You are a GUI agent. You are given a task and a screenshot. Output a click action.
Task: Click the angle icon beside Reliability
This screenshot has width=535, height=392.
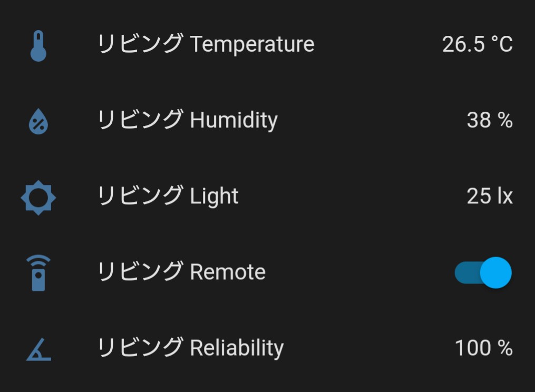tap(38, 349)
